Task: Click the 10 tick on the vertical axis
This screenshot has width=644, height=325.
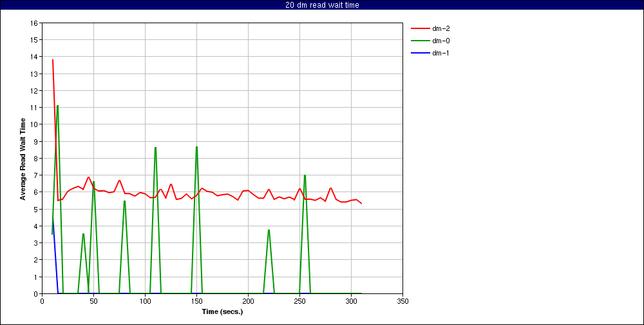Action: [x=34, y=124]
